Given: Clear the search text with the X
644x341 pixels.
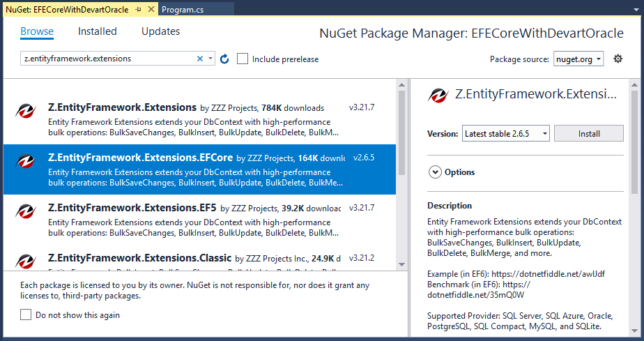Looking at the screenshot, I should [200, 59].
